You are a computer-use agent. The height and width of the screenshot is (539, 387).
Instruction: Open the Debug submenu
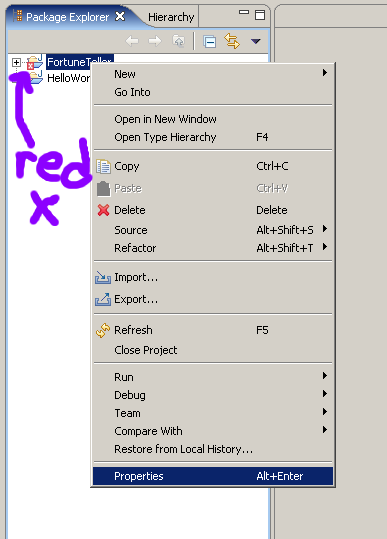click(x=213, y=395)
